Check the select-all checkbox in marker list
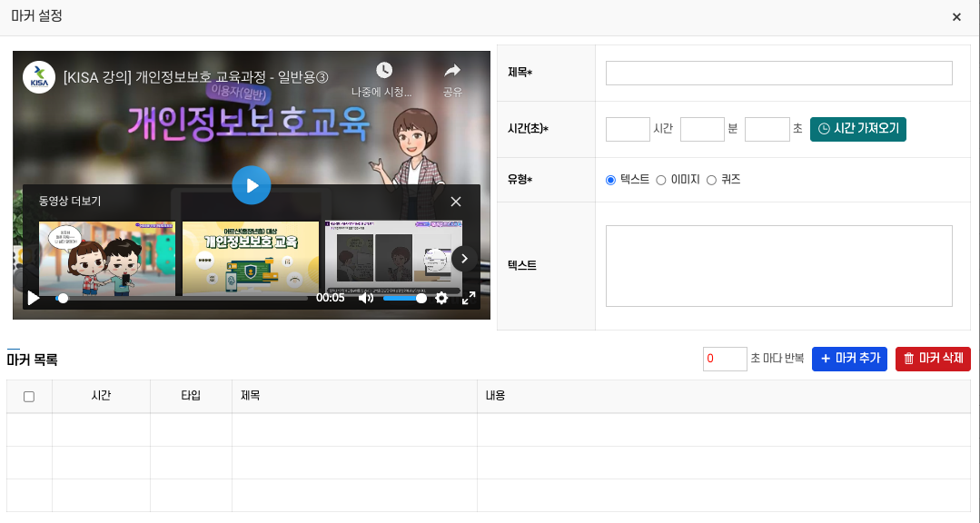This screenshot has height=523, width=980. (x=29, y=397)
